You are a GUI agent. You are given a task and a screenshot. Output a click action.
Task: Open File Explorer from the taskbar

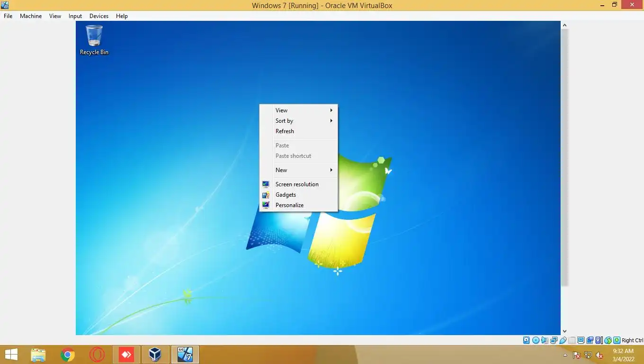[x=38, y=355]
